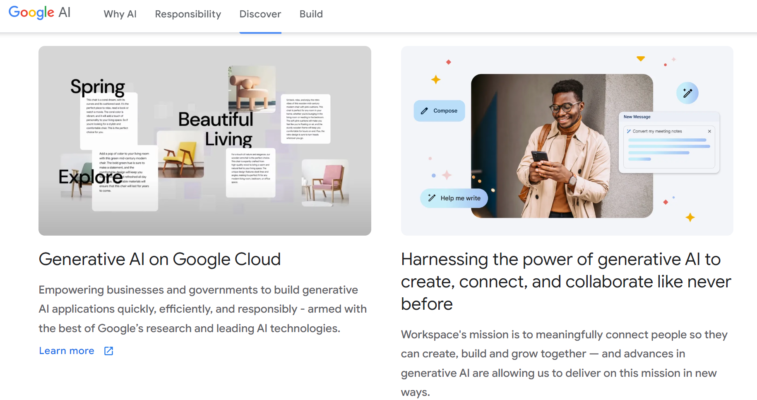
Task: Open the Why AI menu item
Action: pyautogui.click(x=120, y=14)
